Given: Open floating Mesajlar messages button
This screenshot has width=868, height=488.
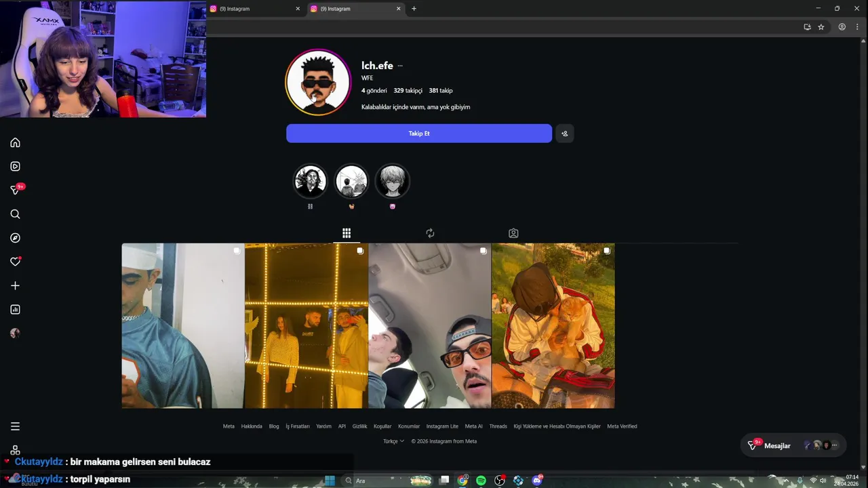Looking at the screenshot, I should (793, 445).
